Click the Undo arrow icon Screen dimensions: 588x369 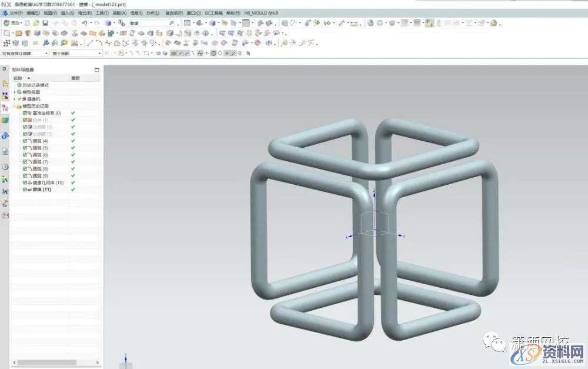pyautogui.click(x=85, y=23)
